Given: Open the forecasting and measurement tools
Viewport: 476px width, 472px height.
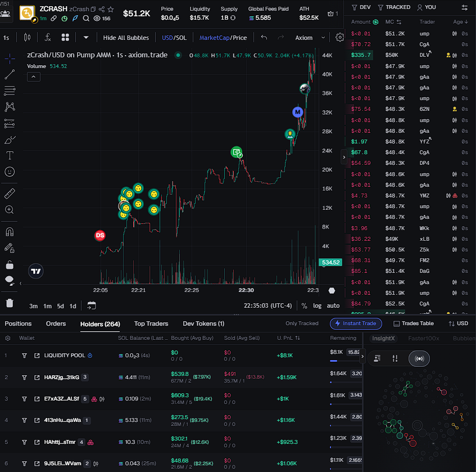Looking at the screenshot, I should point(10,123).
